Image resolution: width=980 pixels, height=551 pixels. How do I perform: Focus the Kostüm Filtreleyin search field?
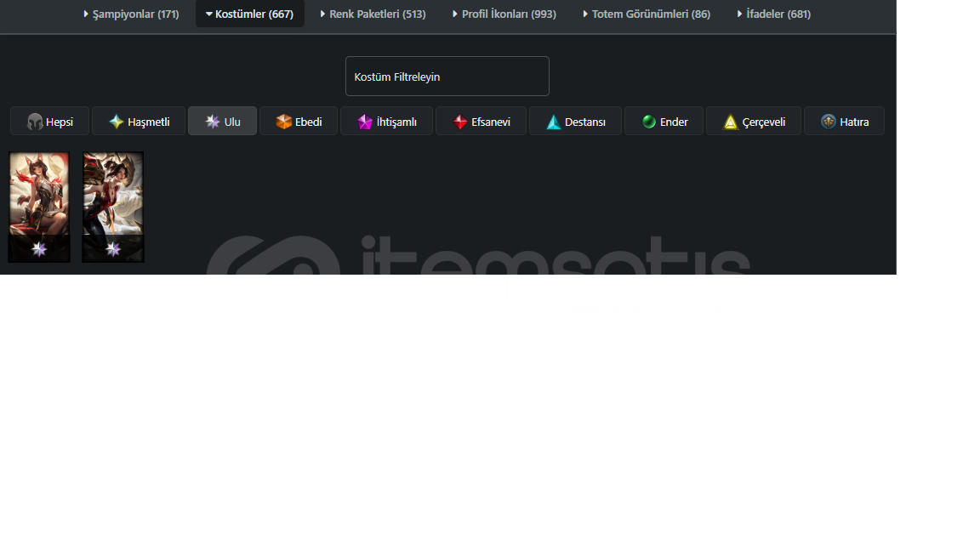click(447, 77)
